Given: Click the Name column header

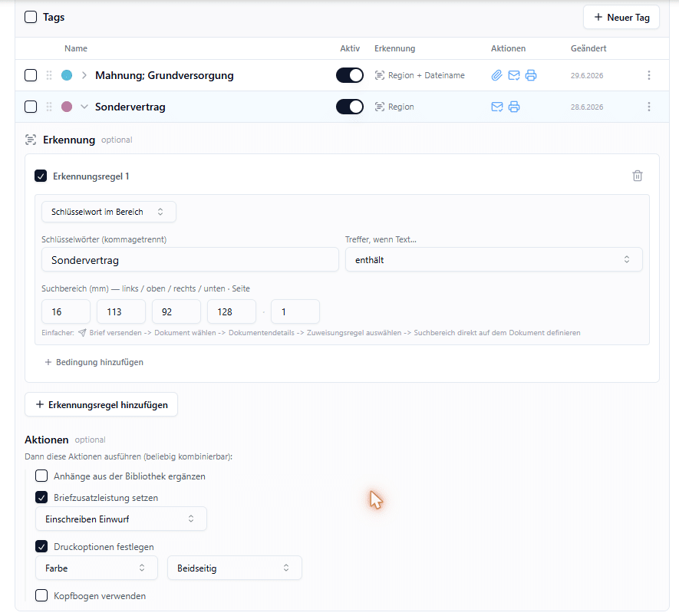Looking at the screenshot, I should 76,48.
